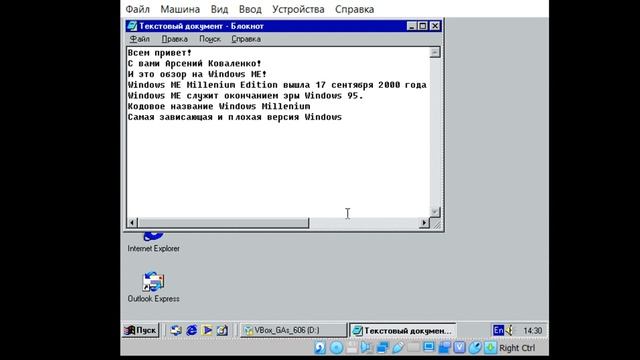Open Notepad Правка menu

[175, 39]
